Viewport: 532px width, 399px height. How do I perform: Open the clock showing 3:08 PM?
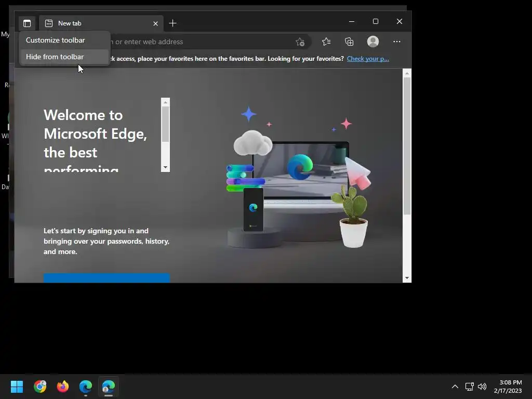508,386
